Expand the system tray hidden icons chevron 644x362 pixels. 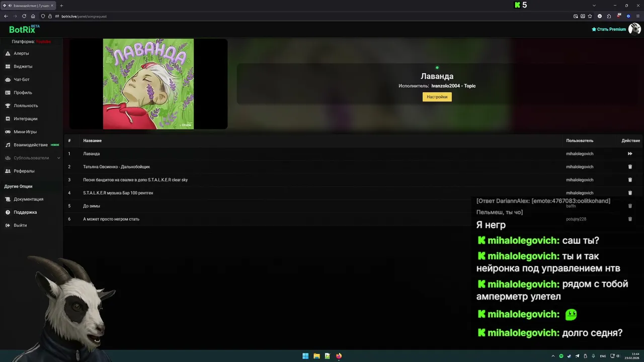[553, 356]
